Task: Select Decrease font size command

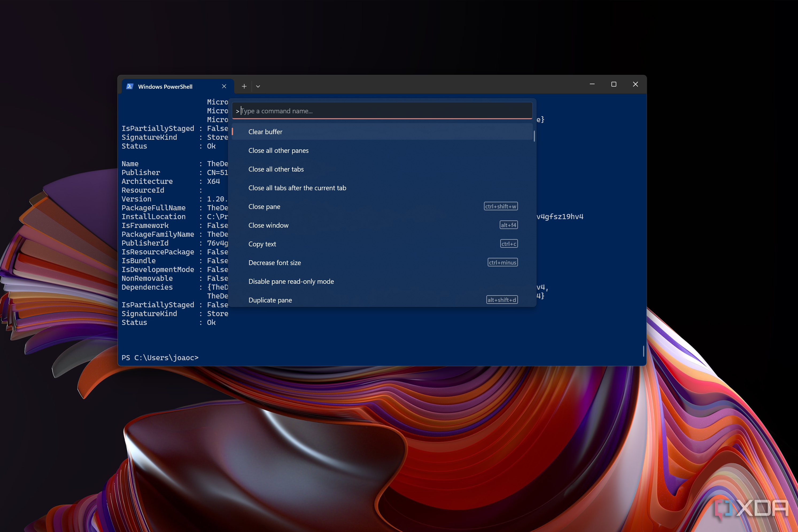Action: 274,262
